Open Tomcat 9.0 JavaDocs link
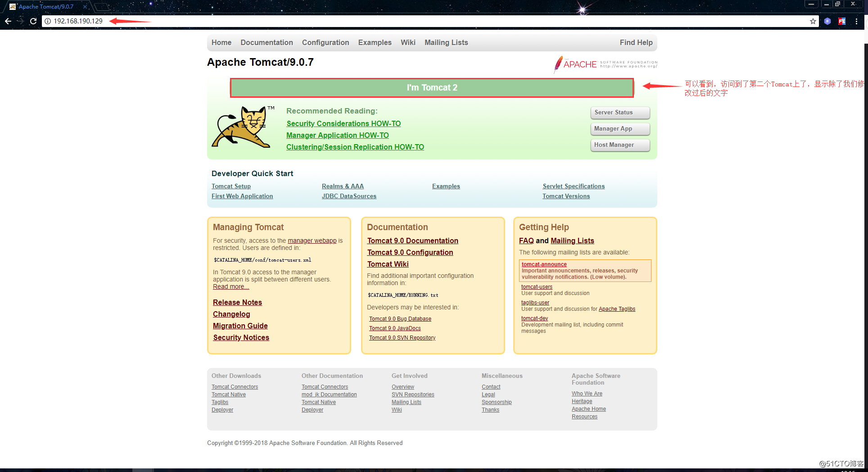 (x=395, y=328)
